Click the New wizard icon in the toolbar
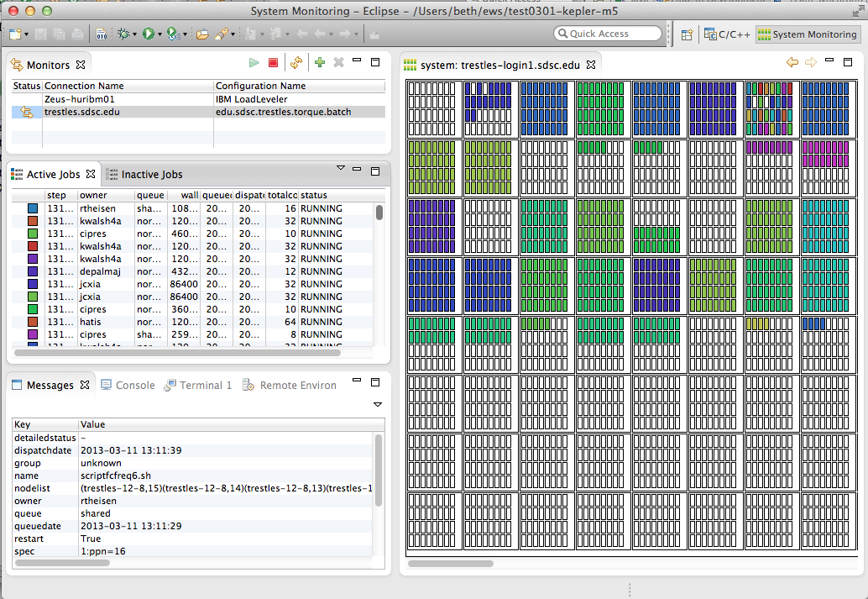This screenshot has height=599, width=868. pos(15,34)
